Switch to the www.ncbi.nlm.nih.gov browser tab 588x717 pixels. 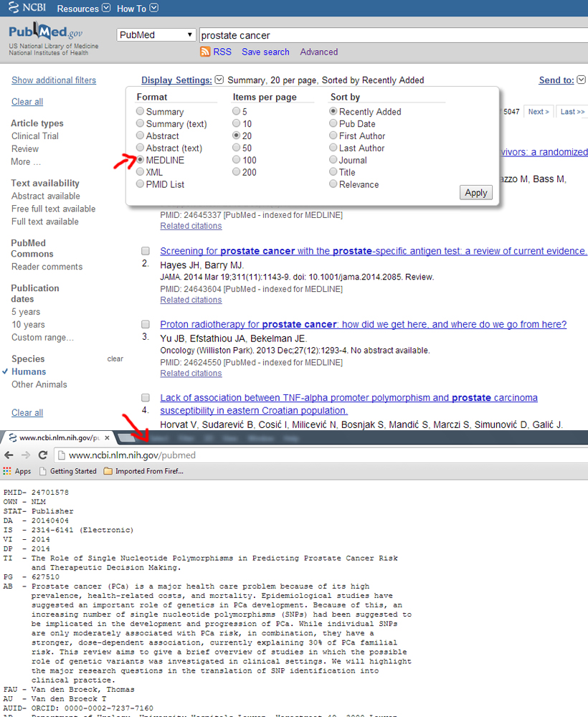(59, 437)
